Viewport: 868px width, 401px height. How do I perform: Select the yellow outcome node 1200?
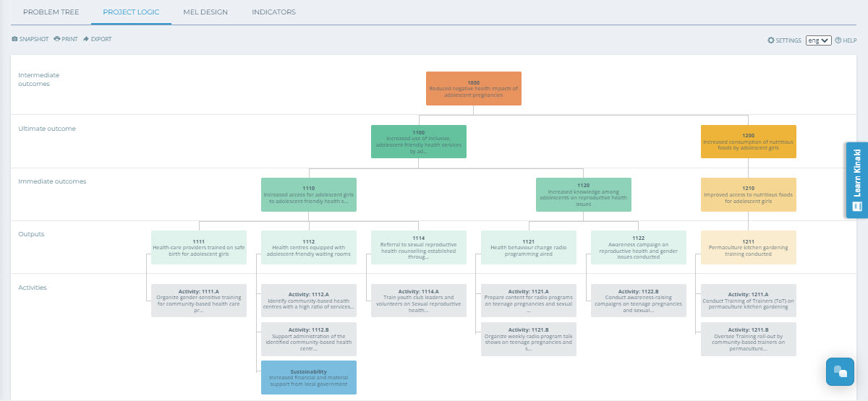click(748, 142)
